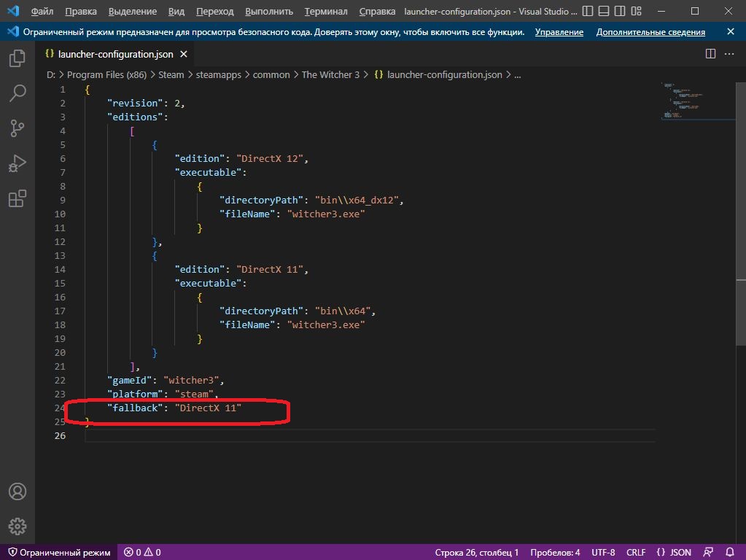Expand launcher-configuration.json breadcrumb segment
Viewport: 746px width, 560px height.
438,74
